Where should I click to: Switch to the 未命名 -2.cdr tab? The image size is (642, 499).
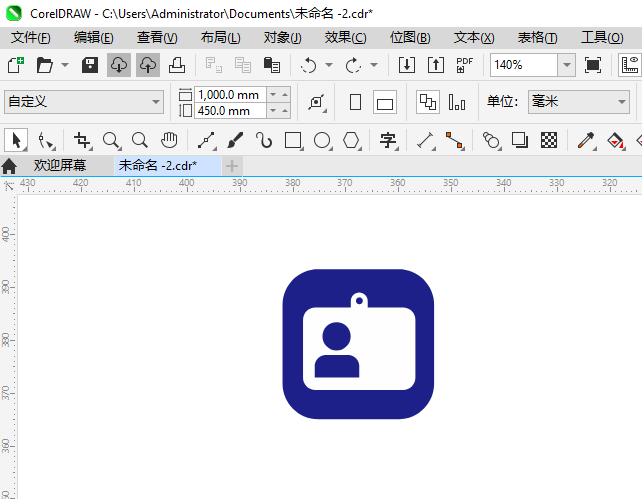(167, 165)
